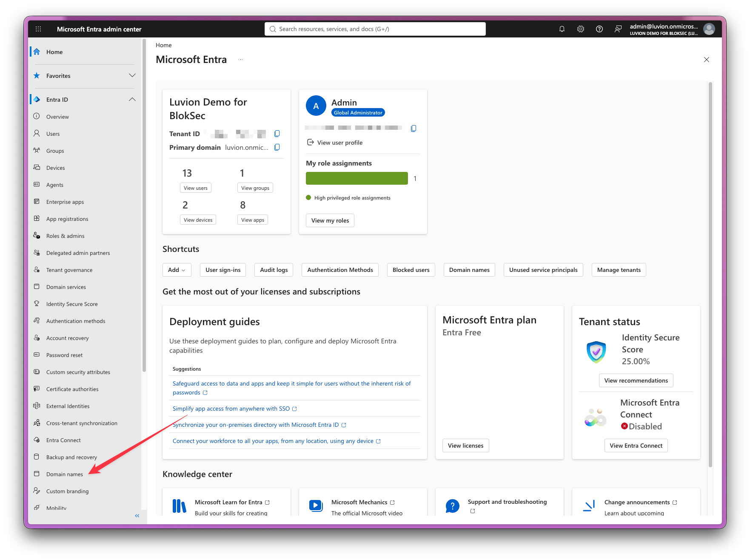750x560 pixels.
Task: Collapse the Entra ID section chevron
Action: 132,99
